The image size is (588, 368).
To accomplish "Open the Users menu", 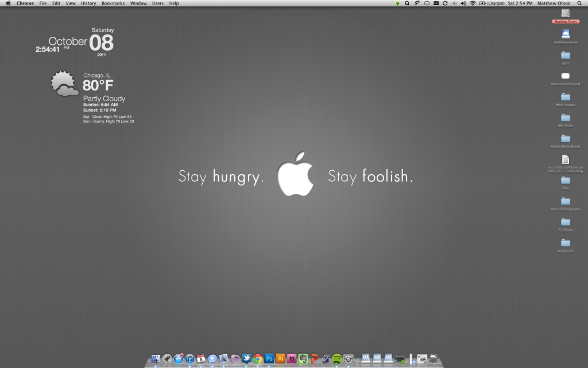I will [x=158, y=3].
